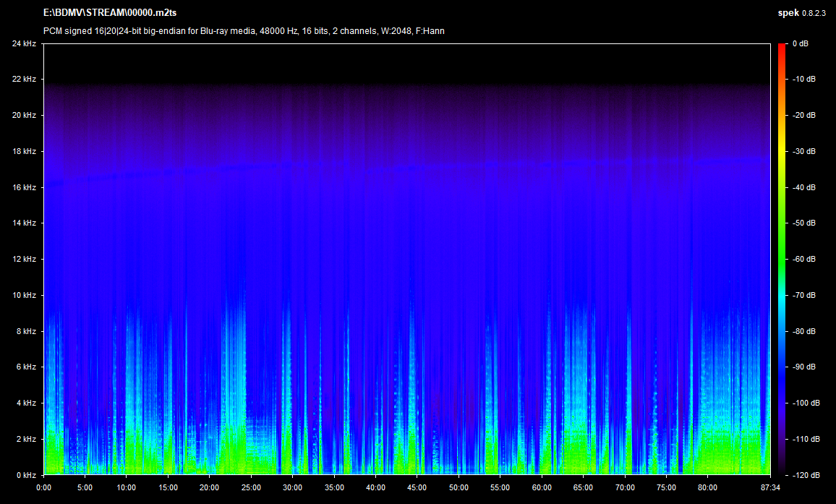
Task: Click the 45:00 time axis marker
Action: [x=417, y=487]
